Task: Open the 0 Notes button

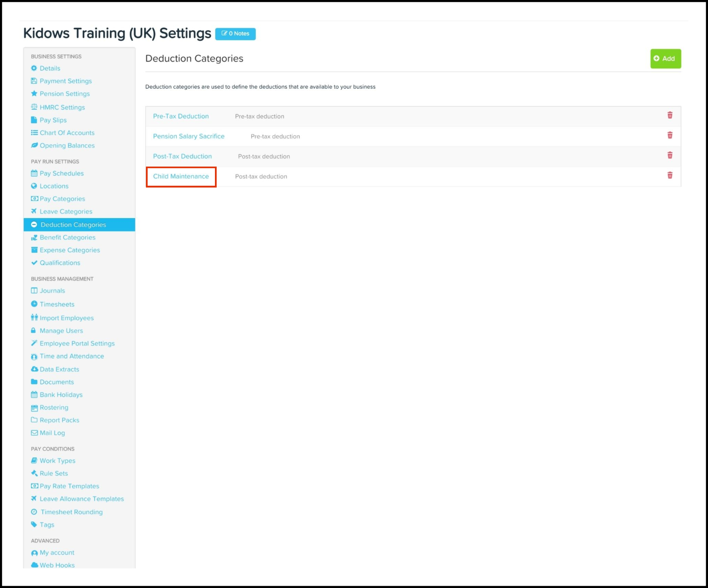Action: (235, 34)
